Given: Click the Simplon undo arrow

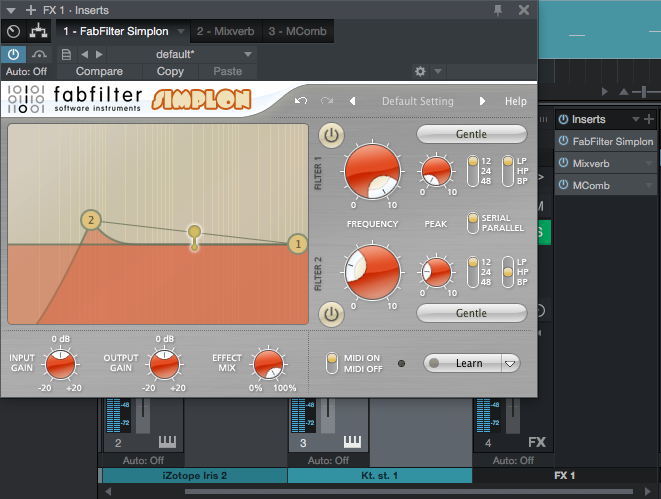Looking at the screenshot, I should (x=301, y=101).
